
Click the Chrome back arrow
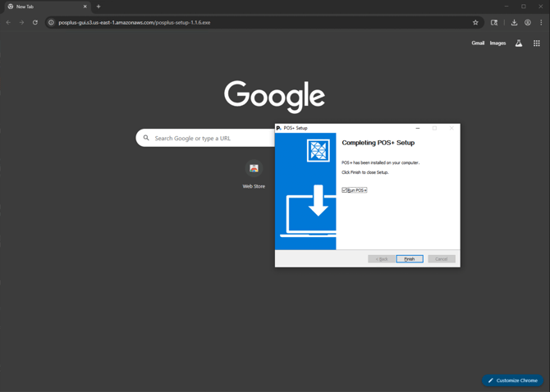[x=8, y=22]
